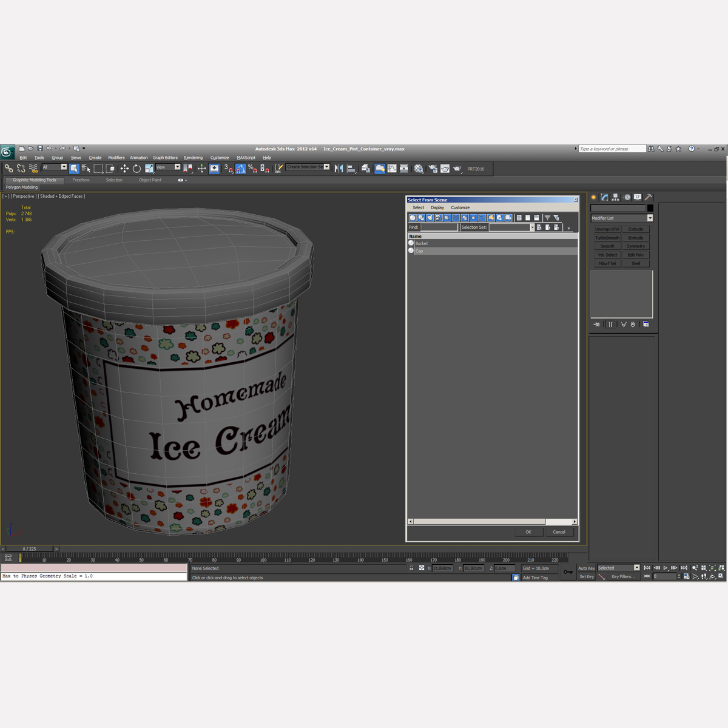Open the Modifiers menu
Viewport: 728px width, 728px height.
(x=116, y=158)
